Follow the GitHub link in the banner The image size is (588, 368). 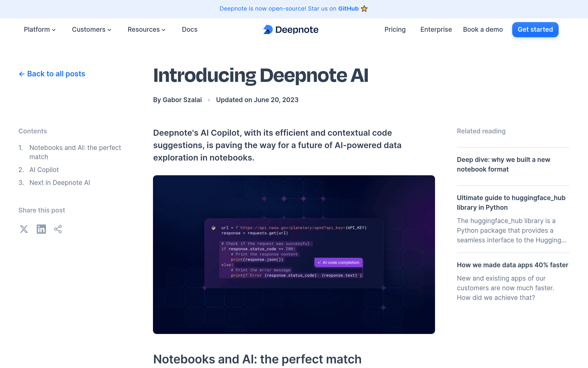pos(348,9)
